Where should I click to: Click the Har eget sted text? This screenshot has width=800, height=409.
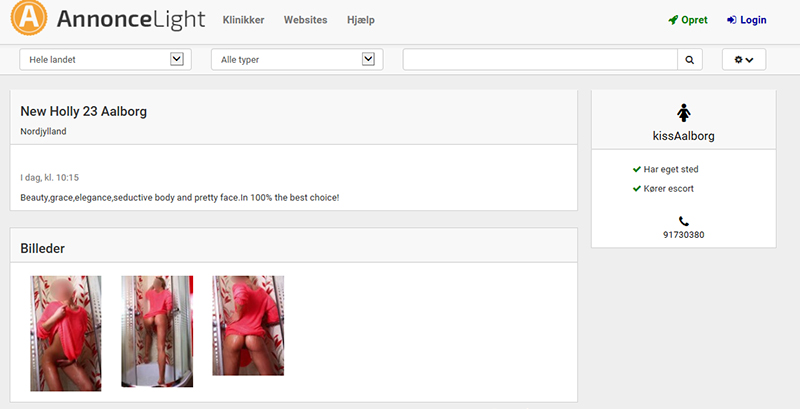(x=671, y=169)
